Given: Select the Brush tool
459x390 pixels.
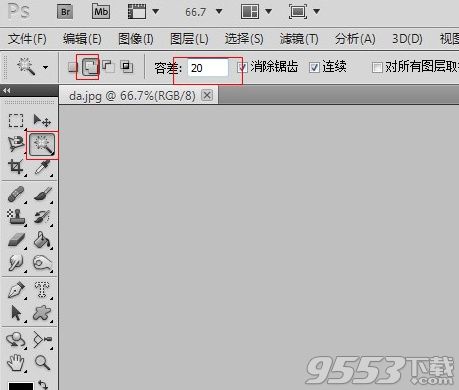Looking at the screenshot, I should (x=42, y=194).
